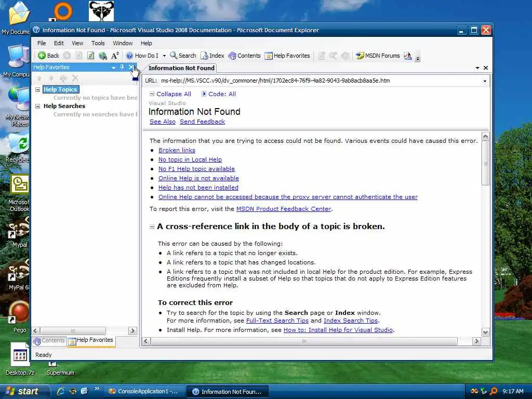This screenshot has width=532, height=399.
Task: Visit MSDN Product Feedback Center link
Action: click(284, 209)
